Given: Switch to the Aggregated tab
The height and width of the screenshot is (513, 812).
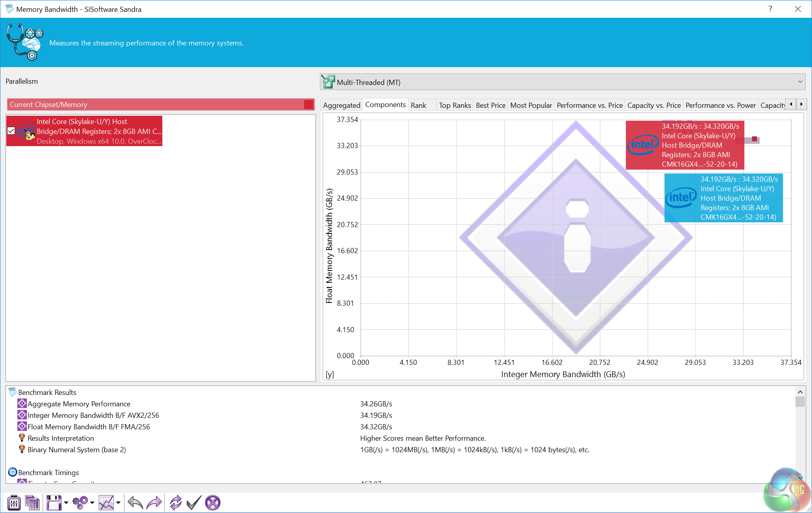Looking at the screenshot, I should 341,105.
